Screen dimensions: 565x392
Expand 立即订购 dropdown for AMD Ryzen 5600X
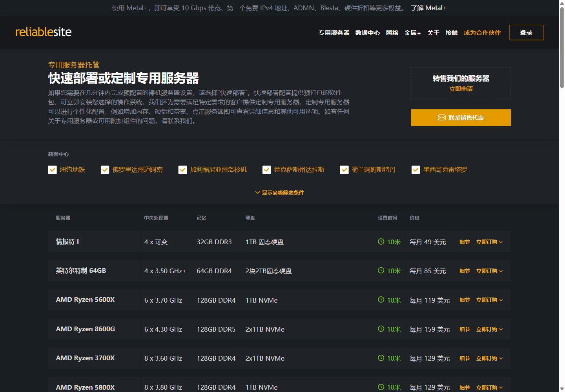tap(489, 300)
